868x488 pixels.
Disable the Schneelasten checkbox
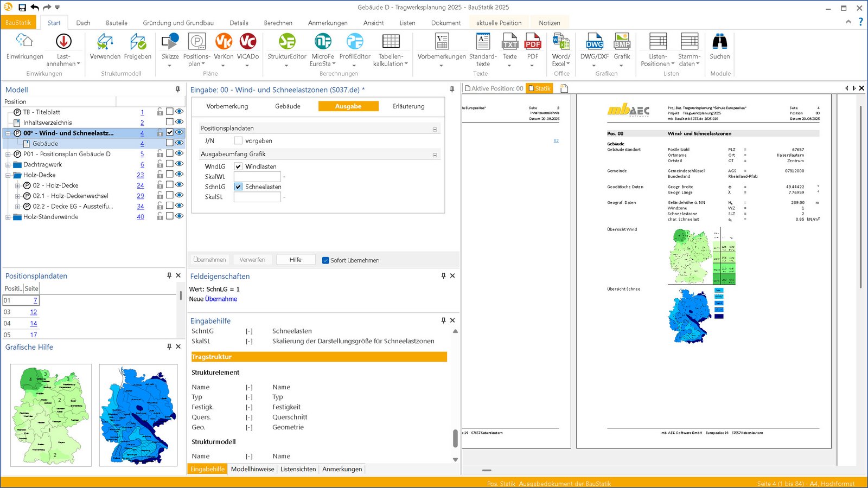(238, 187)
